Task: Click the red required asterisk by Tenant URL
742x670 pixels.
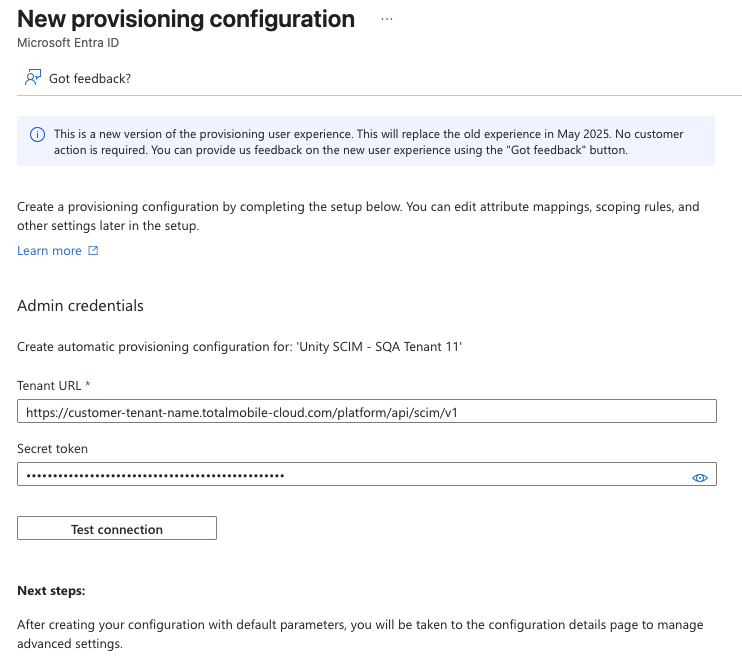Action: pyautogui.click(x=88, y=385)
